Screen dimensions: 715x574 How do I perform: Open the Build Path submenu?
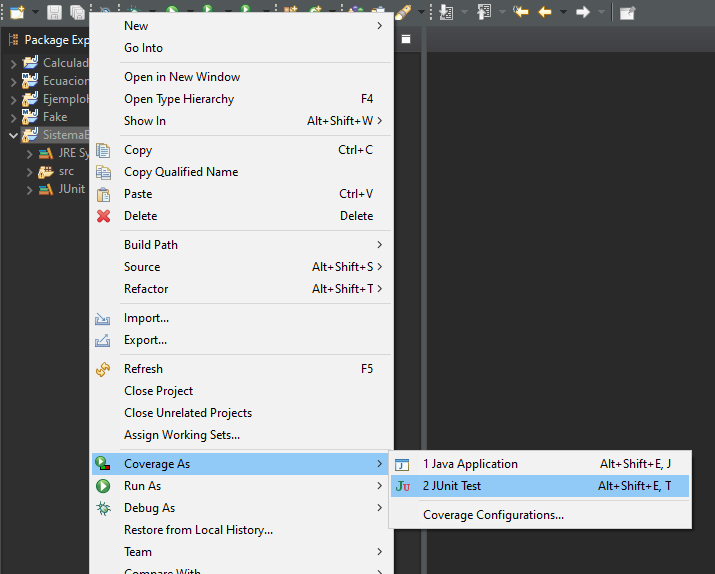(x=151, y=245)
